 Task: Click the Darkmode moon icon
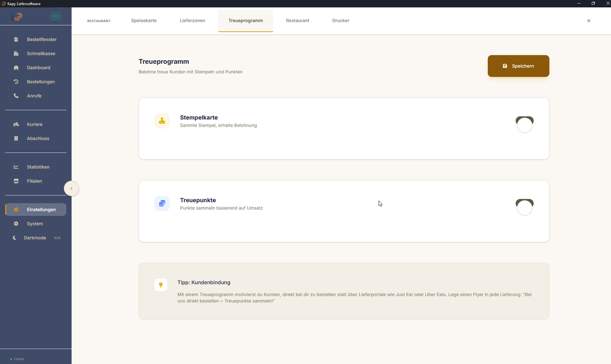click(x=15, y=238)
